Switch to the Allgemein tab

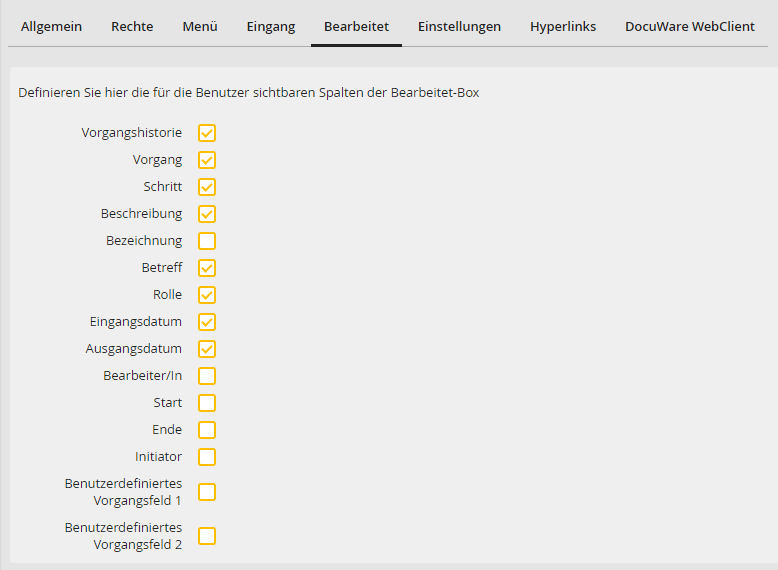coord(51,27)
